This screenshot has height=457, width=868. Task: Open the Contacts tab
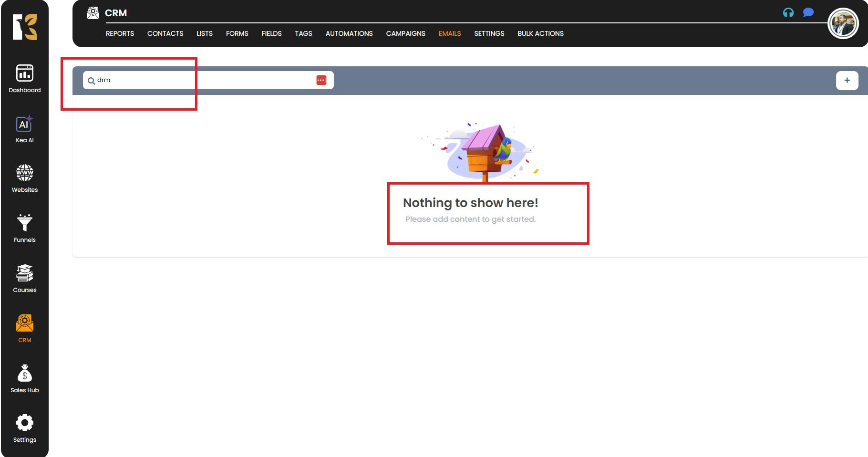pos(165,33)
